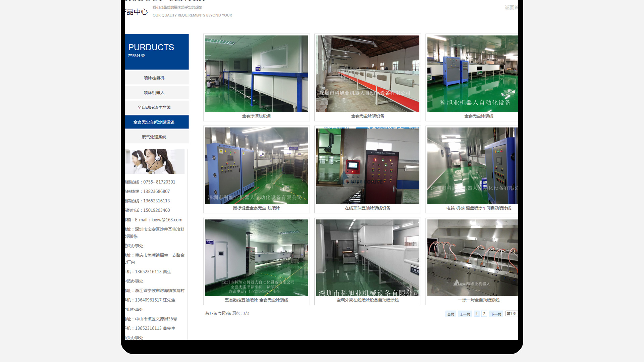
Task: Open 电脑 机械 键盘喷涂车间自动喷涂线 image
Action: point(473,166)
